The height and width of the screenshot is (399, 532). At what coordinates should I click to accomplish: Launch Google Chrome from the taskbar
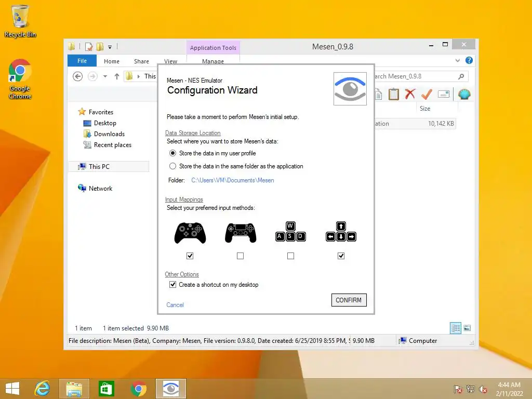(x=138, y=389)
